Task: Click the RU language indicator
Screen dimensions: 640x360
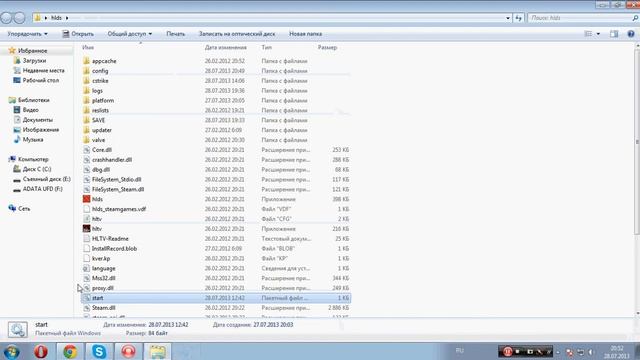Action: pos(460,351)
